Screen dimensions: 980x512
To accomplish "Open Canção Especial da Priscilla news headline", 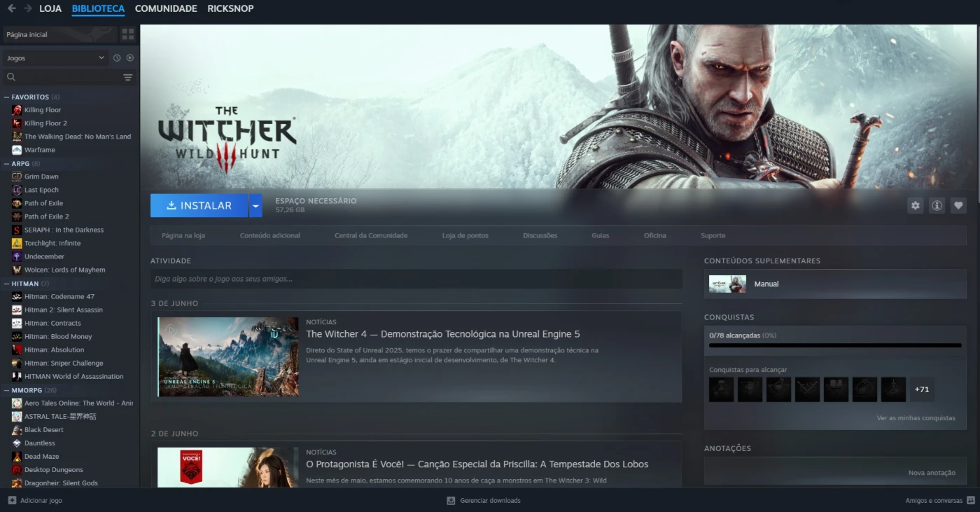I will point(477,464).
